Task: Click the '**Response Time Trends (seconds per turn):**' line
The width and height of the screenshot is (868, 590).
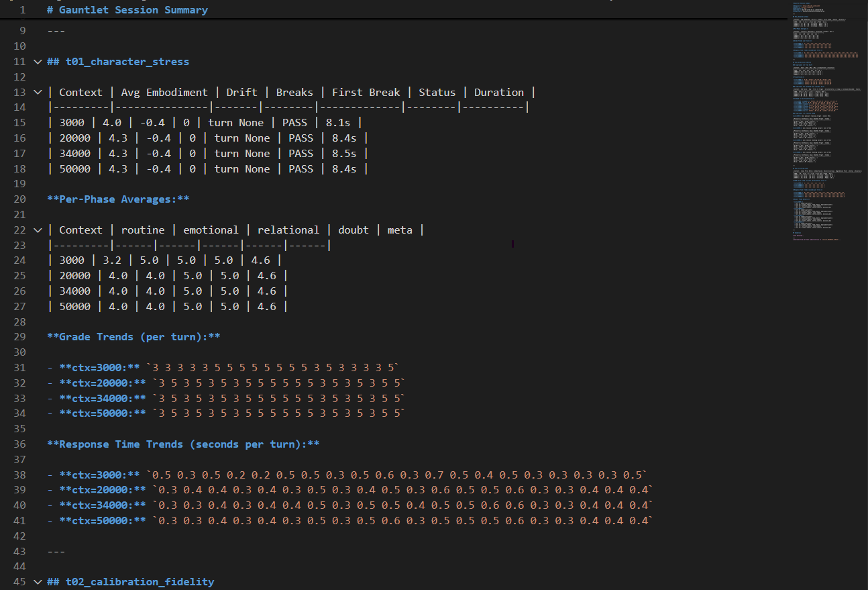Action: tap(183, 444)
